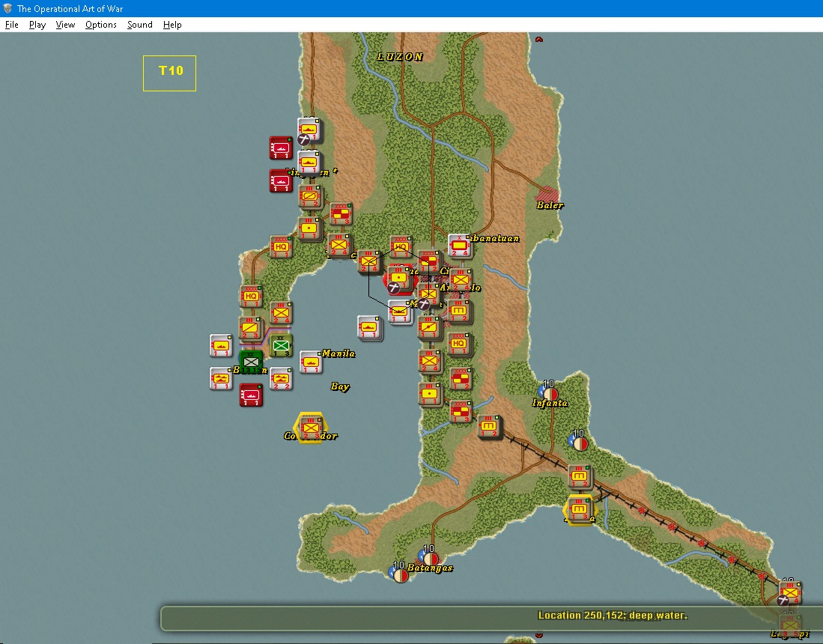This screenshot has width=823, height=644.
Task: Select the 1-2 engineer unit above the yellow-hexagon engineer
Action: click(x=580, y=477)
